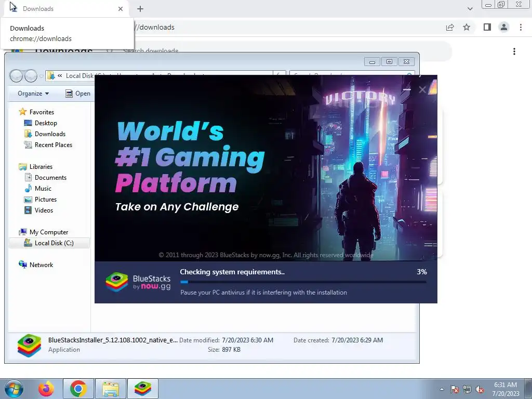532x399 pixels.
Task: Share this page icon in Chrome
Action: 450,27
